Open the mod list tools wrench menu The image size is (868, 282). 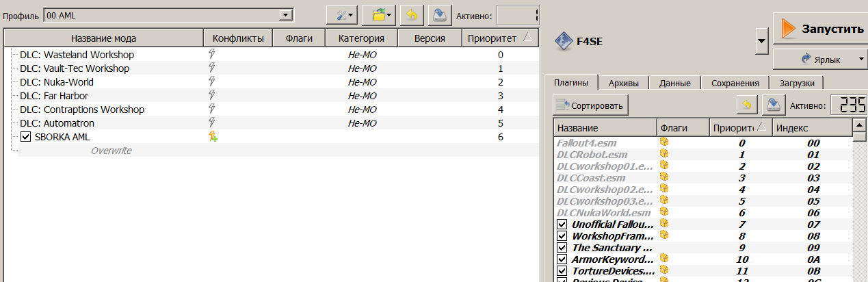tap(342, 14)
